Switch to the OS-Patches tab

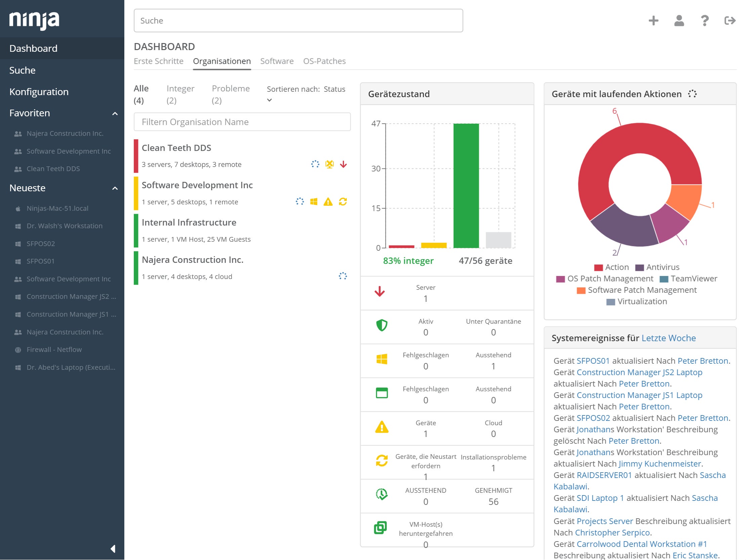coord(324,61)
